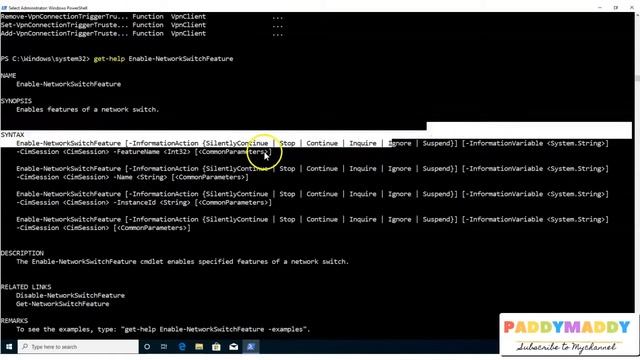Click the SYNTAX heading

pos(12,135)
